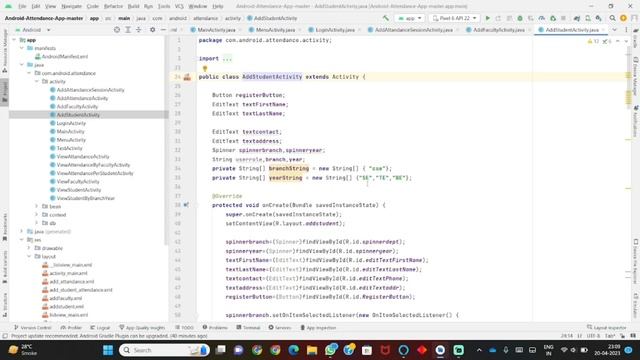Open the Build menu

pyautogui.click(x=133, y=6)
